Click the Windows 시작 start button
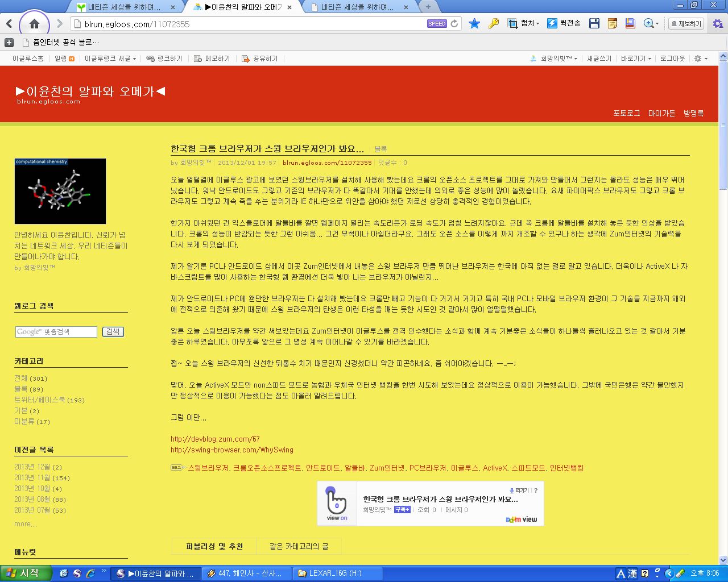This screenshot has height=582, width=728. click(26, 573)
